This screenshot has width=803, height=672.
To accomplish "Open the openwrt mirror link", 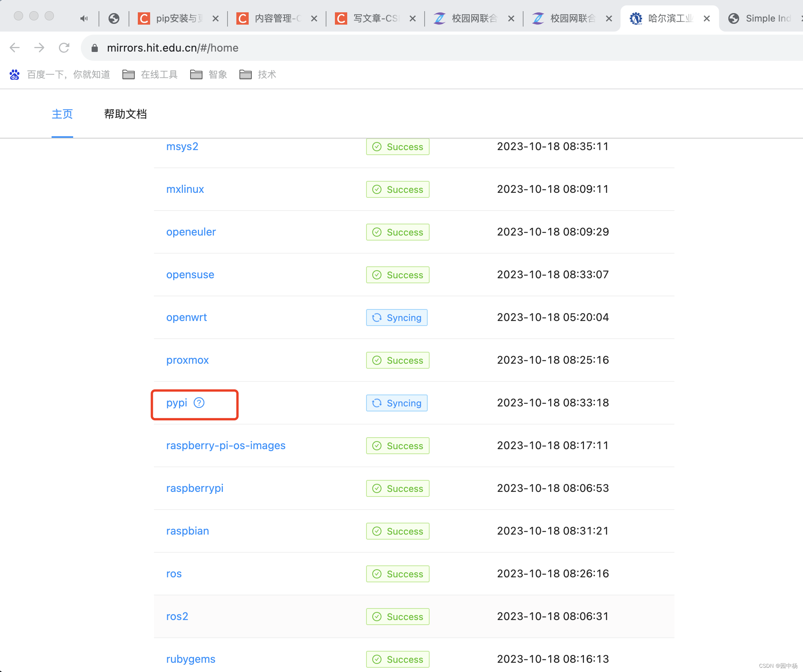I will coord(186,318).
